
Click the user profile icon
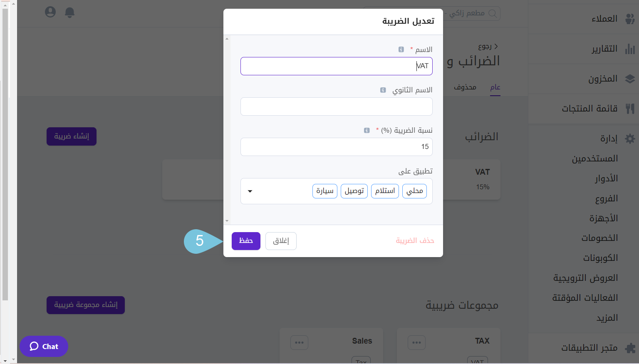click(x=50, y=12)
